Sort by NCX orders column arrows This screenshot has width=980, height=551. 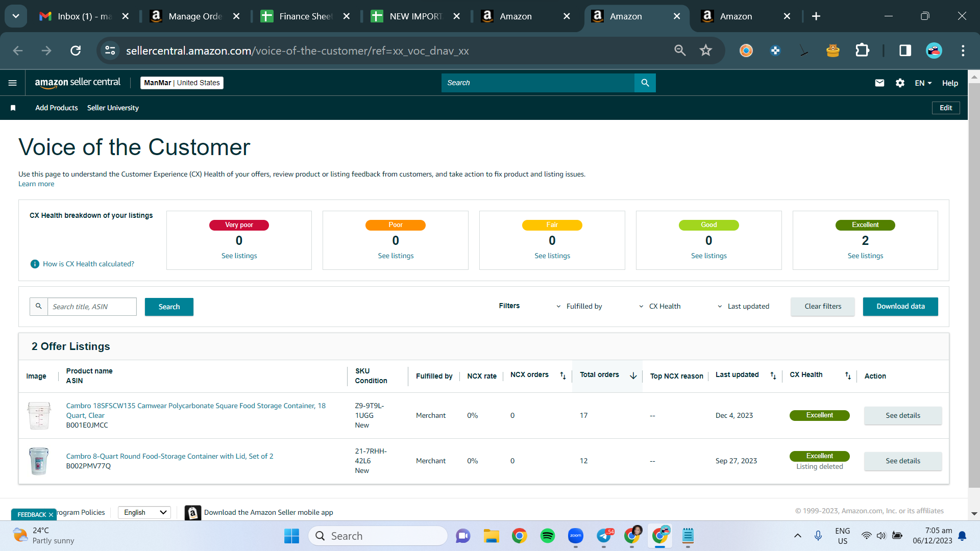[x=563, y=375]
